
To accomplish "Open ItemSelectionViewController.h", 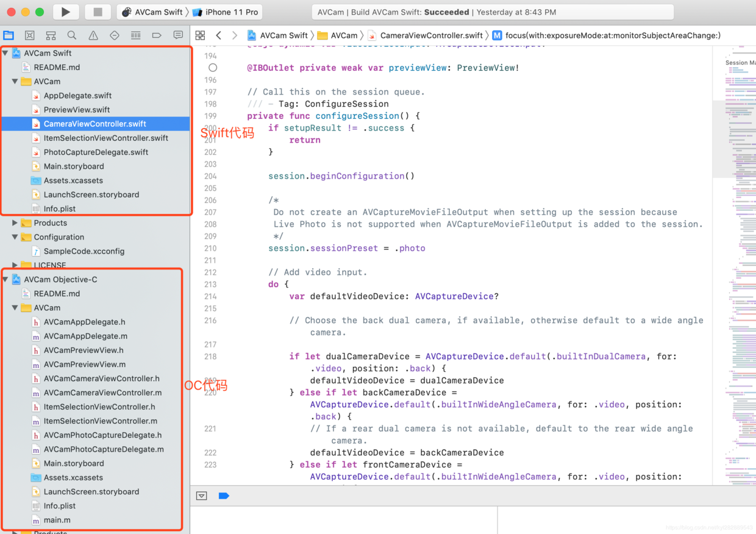I will (x=99, y=407).
